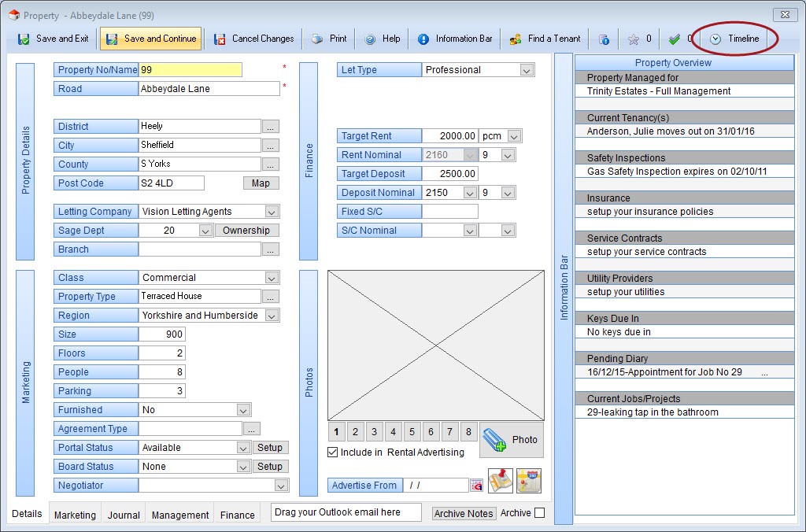
Task: Open the Board Status dropdown
Action: click(x=243, y=467)
